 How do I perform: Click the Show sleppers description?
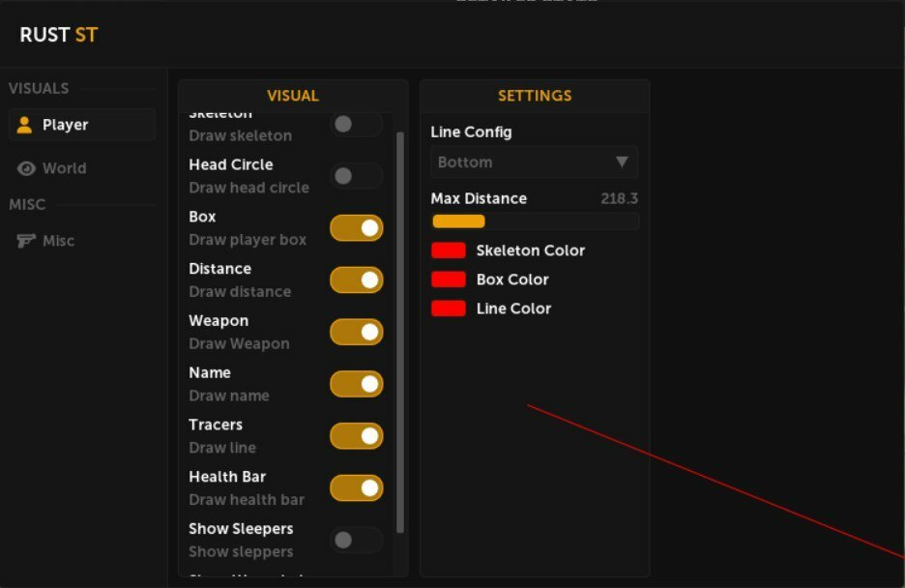(241, 551)
